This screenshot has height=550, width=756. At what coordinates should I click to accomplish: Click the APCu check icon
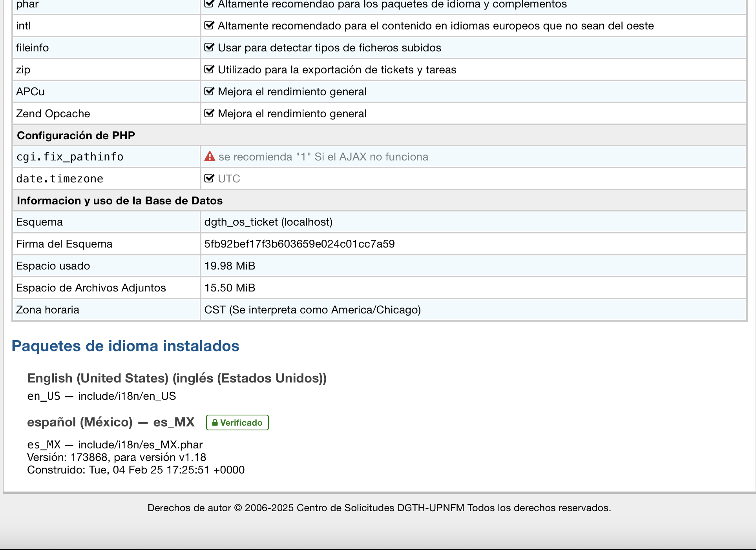(209, 91)
